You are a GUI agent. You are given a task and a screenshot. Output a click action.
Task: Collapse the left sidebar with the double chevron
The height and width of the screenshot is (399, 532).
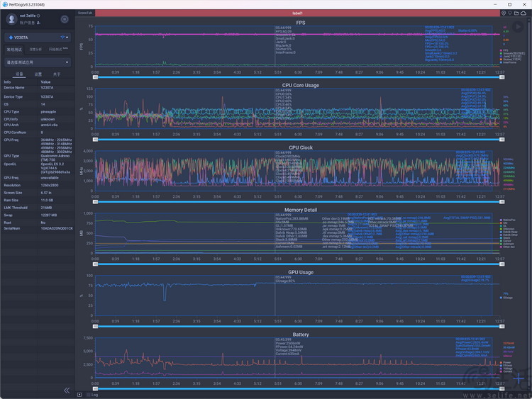click(67, 390)
